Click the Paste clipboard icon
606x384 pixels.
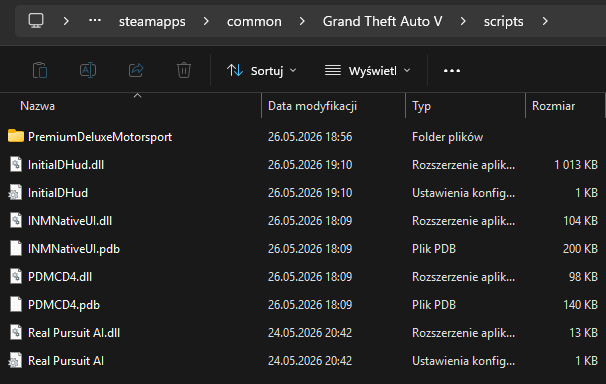coord(40,70)
